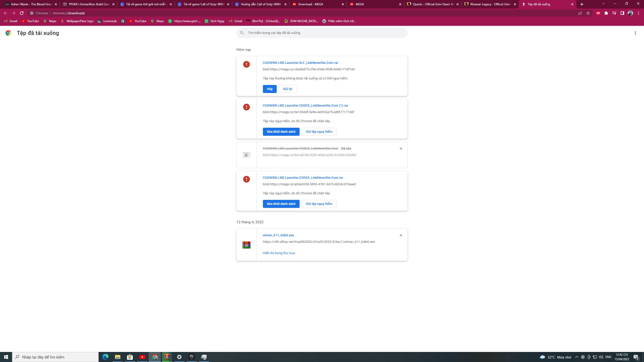Click the WinRAR file icon beside winrar_611_64bit.exe
The image size is (644, 362).
pyautogui.click(x=246, y=244)
